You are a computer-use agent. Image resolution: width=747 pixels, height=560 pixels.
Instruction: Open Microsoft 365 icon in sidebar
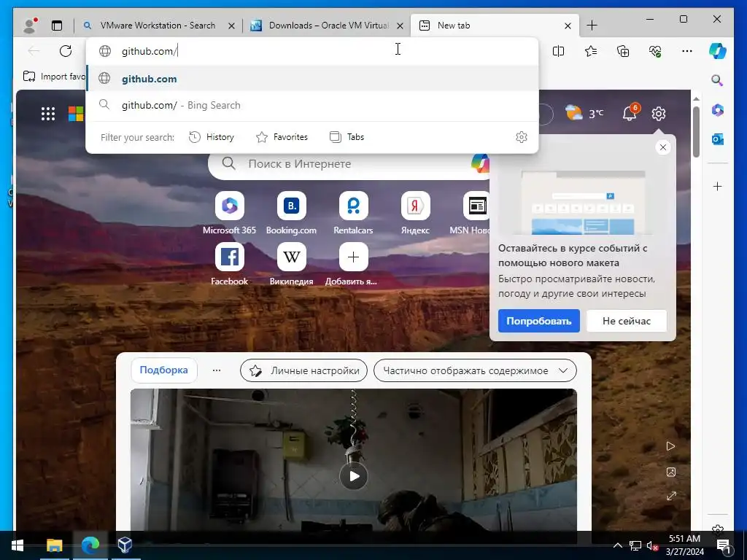click(x=718, y=110)
